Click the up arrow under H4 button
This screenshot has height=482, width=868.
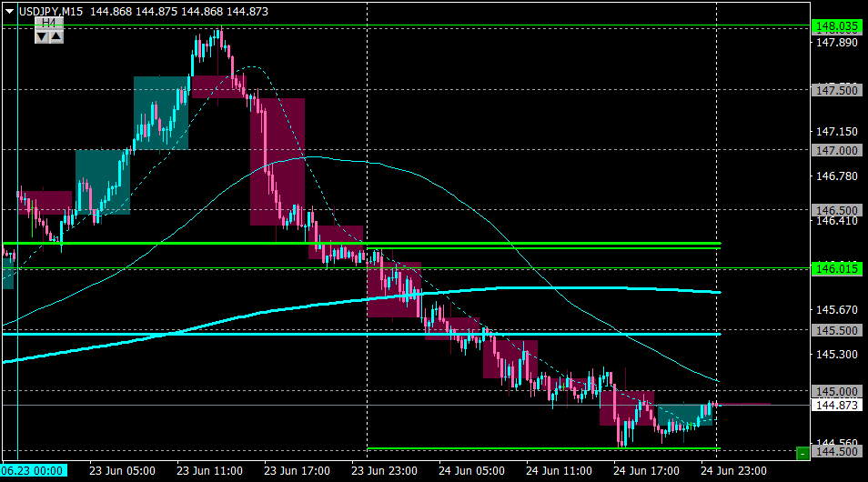56,36
